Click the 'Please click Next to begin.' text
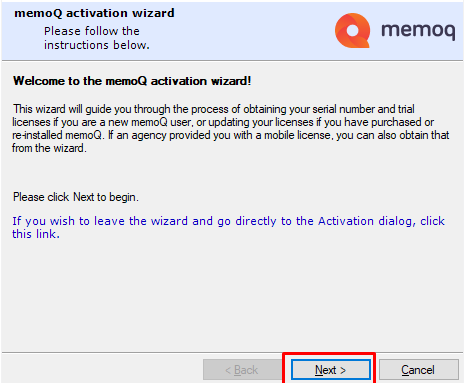 click(x=76, y=197)
